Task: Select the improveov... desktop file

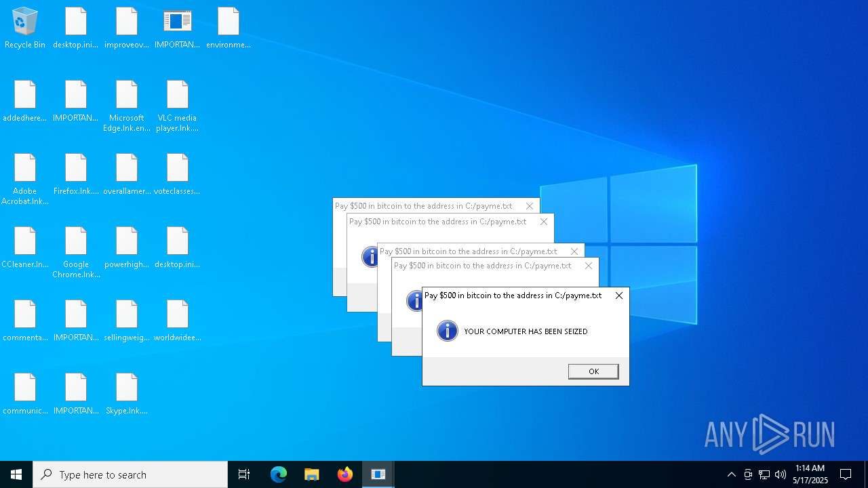Action: coord(127,28)
